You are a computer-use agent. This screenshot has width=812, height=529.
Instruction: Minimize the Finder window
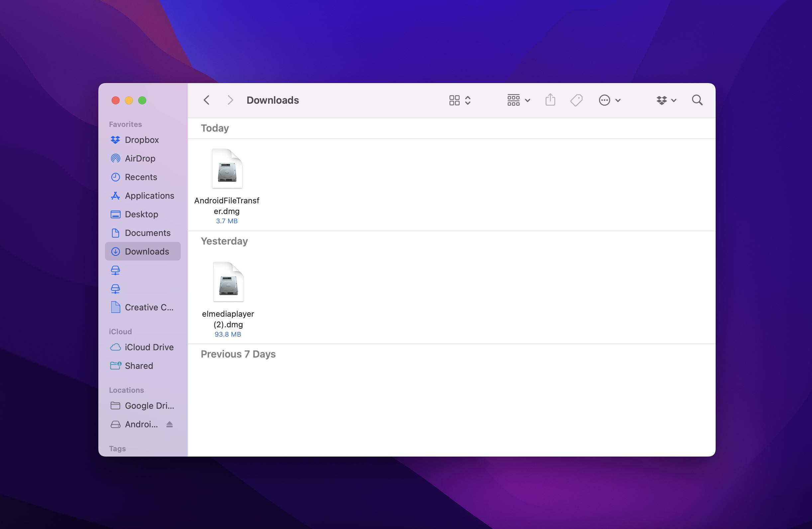tap(129, 100)
